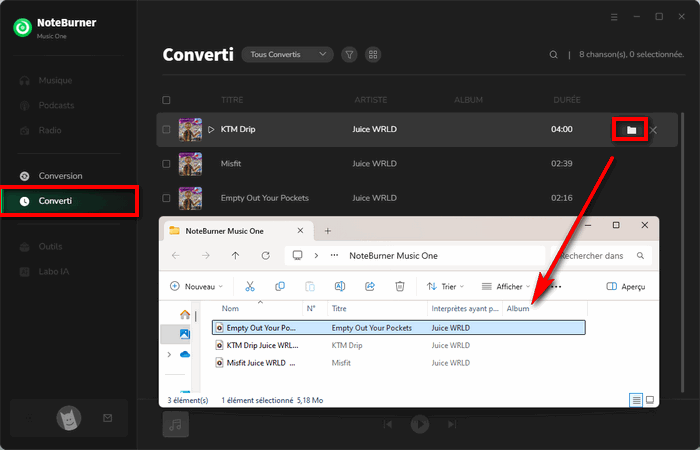
Task: Click the Paste icon in Explorer toolbar
Action: tap(310, 287)
